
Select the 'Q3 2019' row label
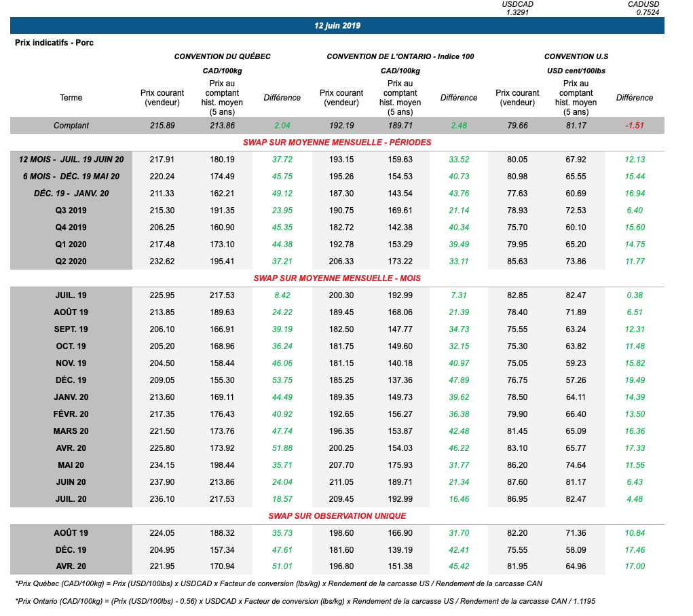[x=71, y=211]
